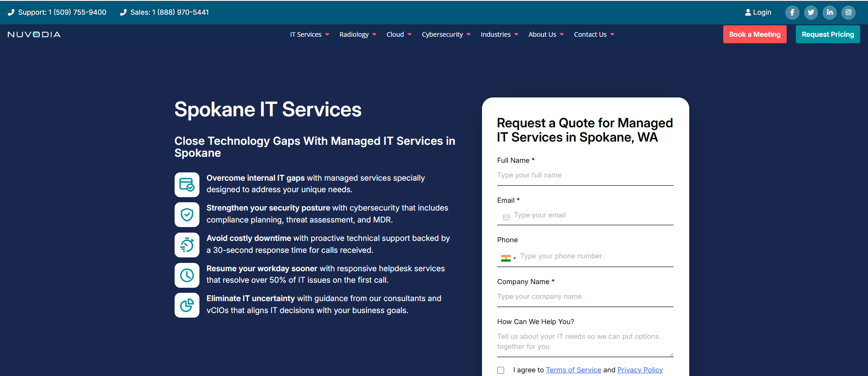
Task: Click the Login user icon
Action: click(748, 12)
